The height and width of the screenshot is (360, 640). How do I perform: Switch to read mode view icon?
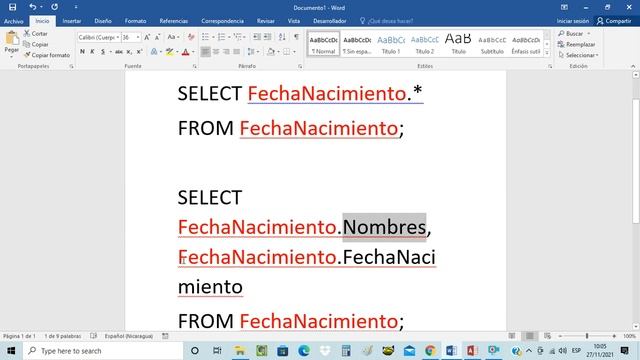click(x=512, y=336)
